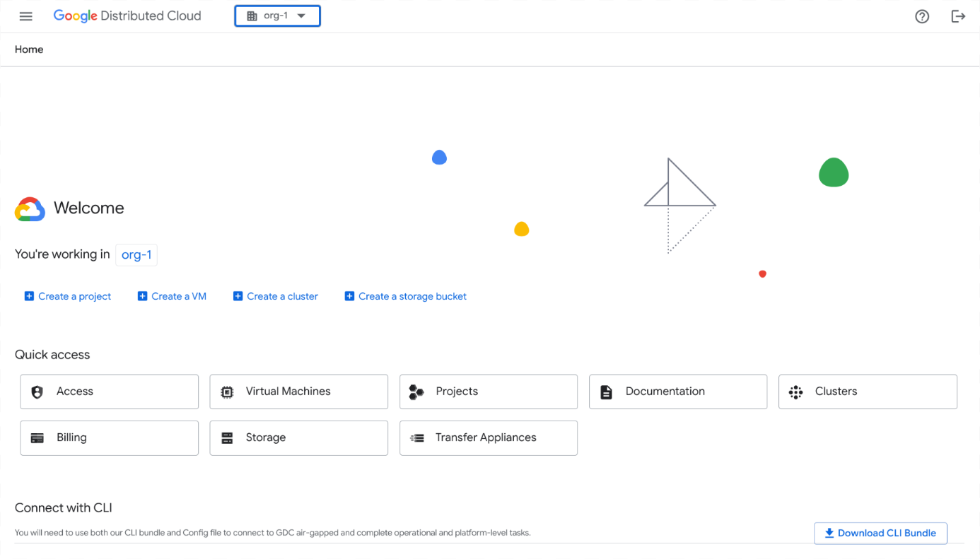Open the org-1 chip under You're working in
980x559 pixels.
[x=136, y=254]
